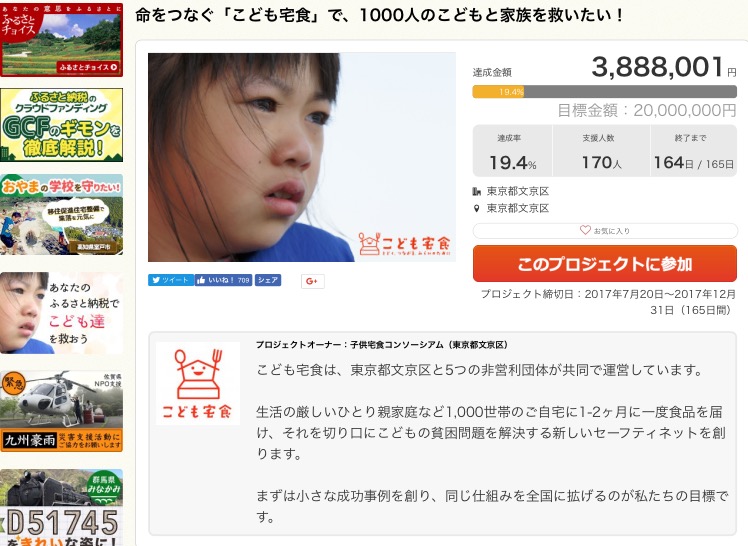The width and height of the screenshot is (748, 546).
Task: Open the D51745 locomotive banner
Action: (62, 507)
